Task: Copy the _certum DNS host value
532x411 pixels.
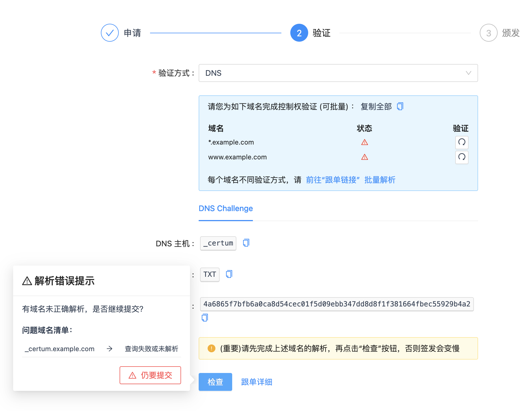Action: tap(246, 243)
